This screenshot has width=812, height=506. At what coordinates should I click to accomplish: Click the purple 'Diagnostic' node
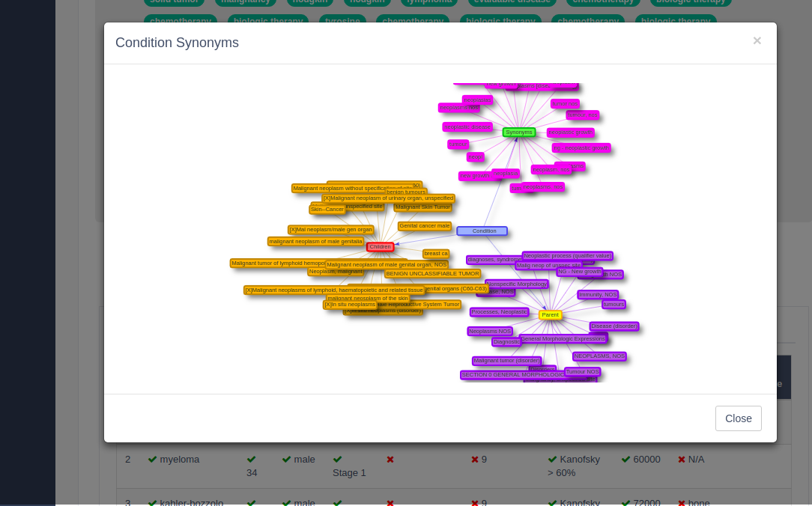tap(506, 341)
